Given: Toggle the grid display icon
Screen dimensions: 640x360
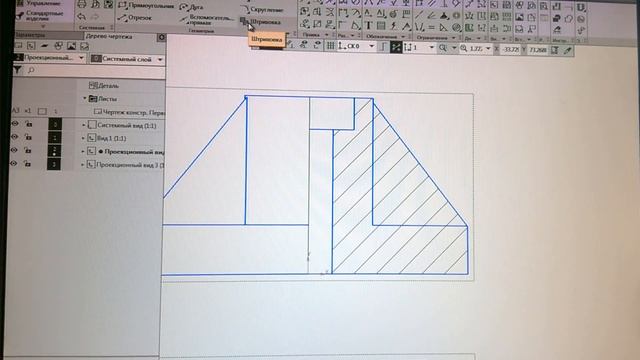Looking at the screenshot, I should click(330, 46).
